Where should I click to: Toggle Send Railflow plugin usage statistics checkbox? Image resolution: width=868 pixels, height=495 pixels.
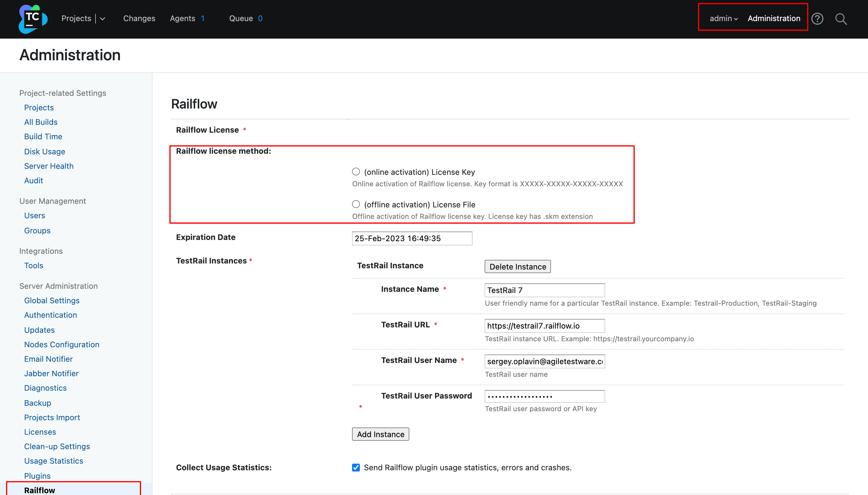356,468
